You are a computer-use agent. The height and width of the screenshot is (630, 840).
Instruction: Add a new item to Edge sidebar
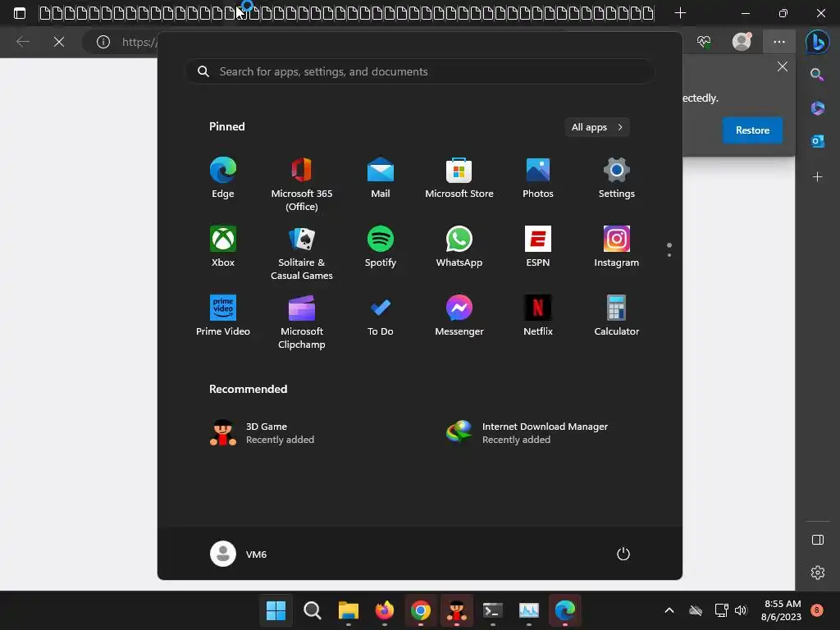818,177
